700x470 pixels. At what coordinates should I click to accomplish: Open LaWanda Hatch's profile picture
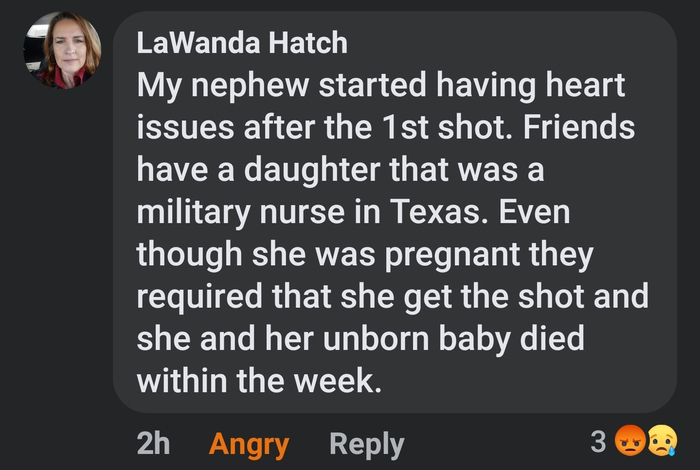point(62,51)
